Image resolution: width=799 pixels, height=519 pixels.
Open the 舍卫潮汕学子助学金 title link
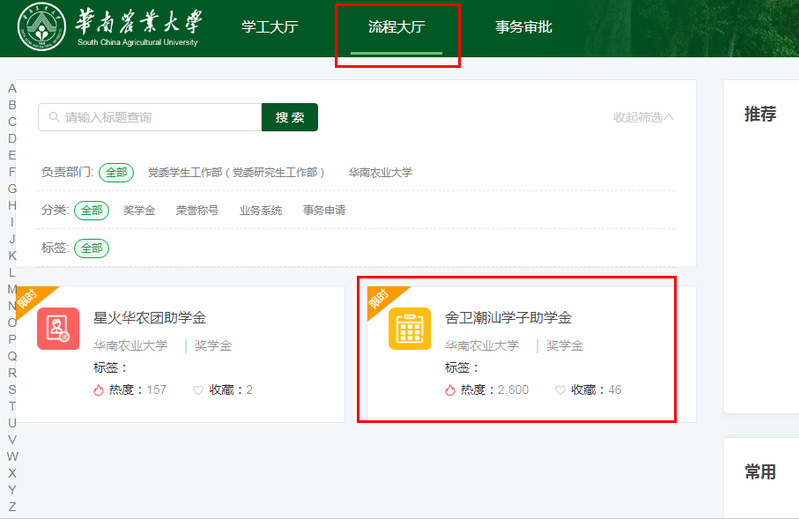[509, 318]
